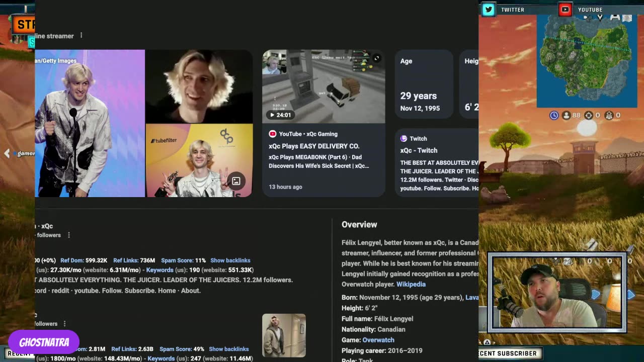The height and width of the screenshot is (362, 644).
Task: Click the YOUTUBE label in stream overlay
Action: coord(590,10)
